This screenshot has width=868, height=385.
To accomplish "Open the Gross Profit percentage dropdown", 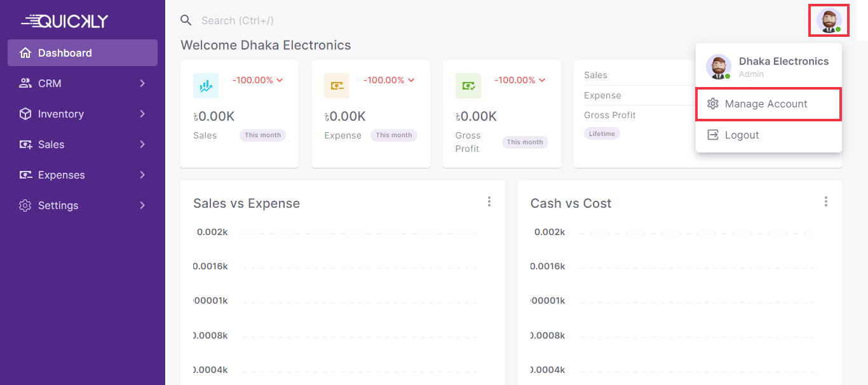I will [x=520, y=80].
